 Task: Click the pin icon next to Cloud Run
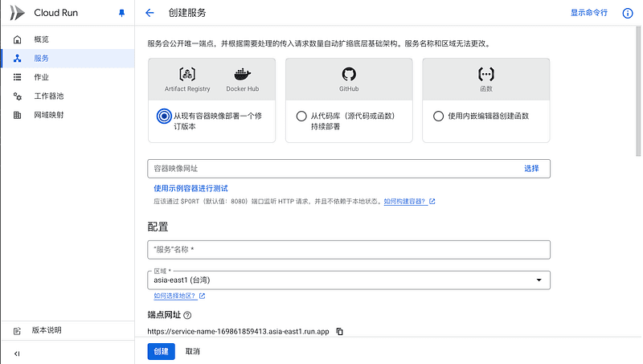(121, 13)
